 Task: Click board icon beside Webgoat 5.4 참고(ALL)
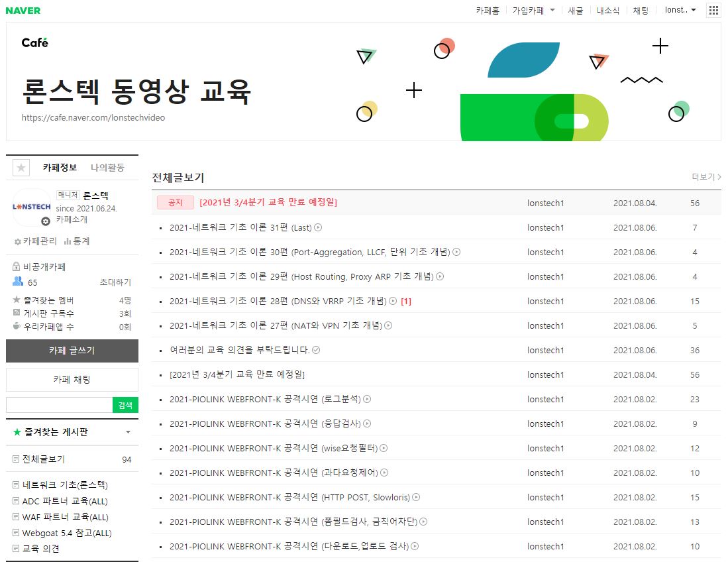coord(16,532)
